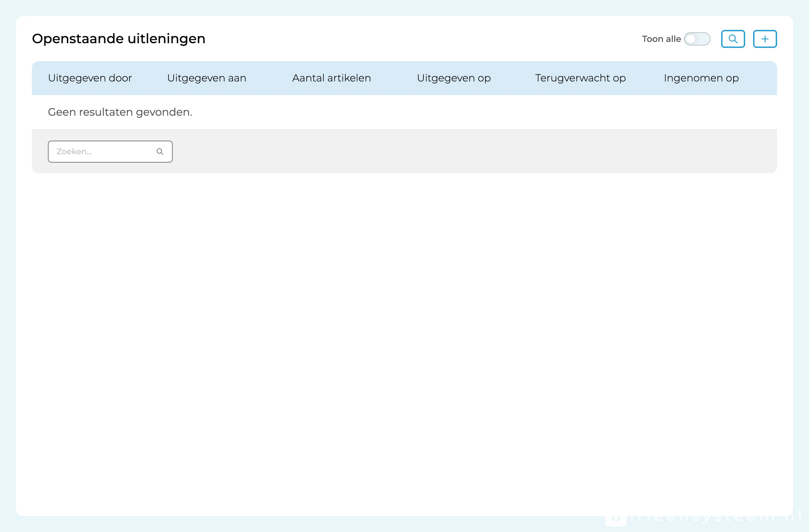Click the Openstaande uitleningen page title
Screen dimensions: 809x532
click(119, 38)
